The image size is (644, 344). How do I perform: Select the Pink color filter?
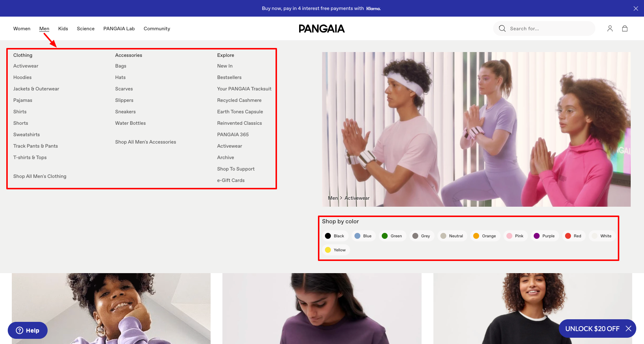coord(515,236)
